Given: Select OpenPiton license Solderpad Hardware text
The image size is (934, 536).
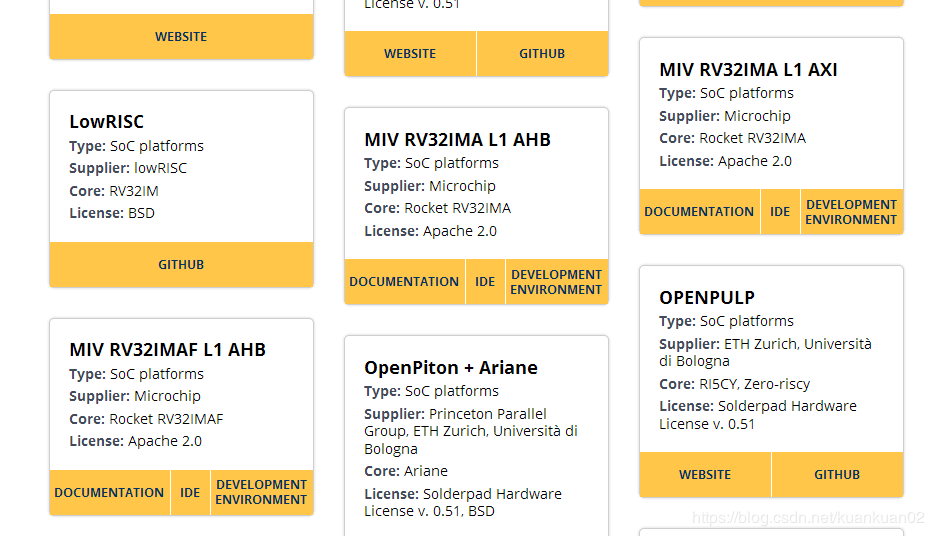Looking at the screenshot, I should point(463,503).
